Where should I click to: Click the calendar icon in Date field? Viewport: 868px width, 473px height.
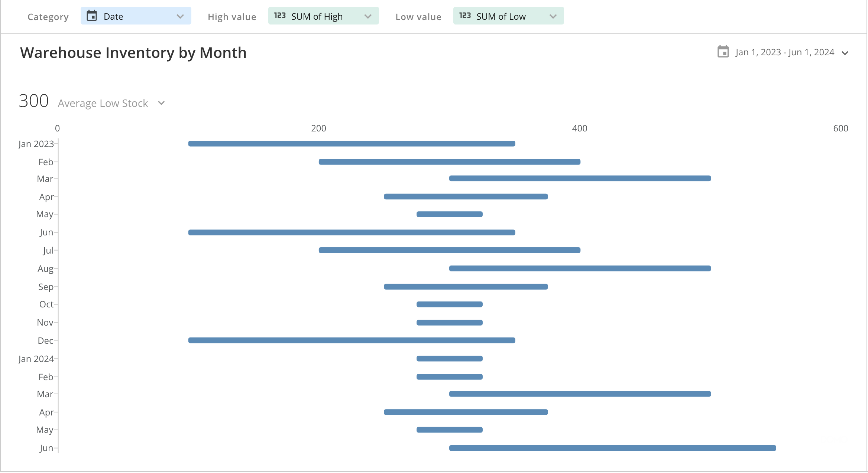coord(92,16)
